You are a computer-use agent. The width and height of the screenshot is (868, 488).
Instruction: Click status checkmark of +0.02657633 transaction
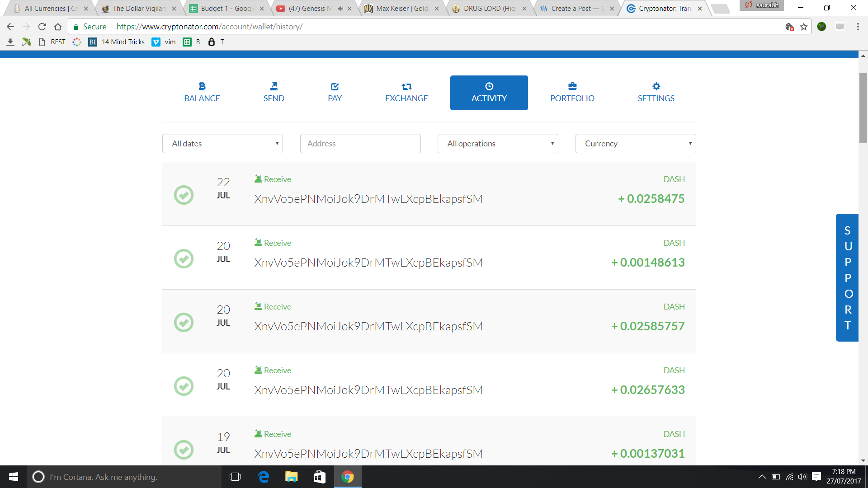coord(184,386)
